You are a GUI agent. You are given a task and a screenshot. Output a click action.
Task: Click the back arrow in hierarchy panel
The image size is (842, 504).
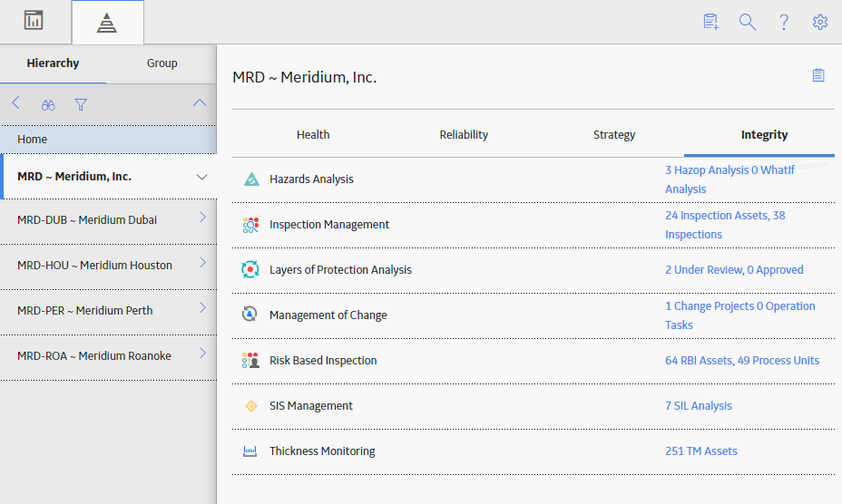point(16,103)
